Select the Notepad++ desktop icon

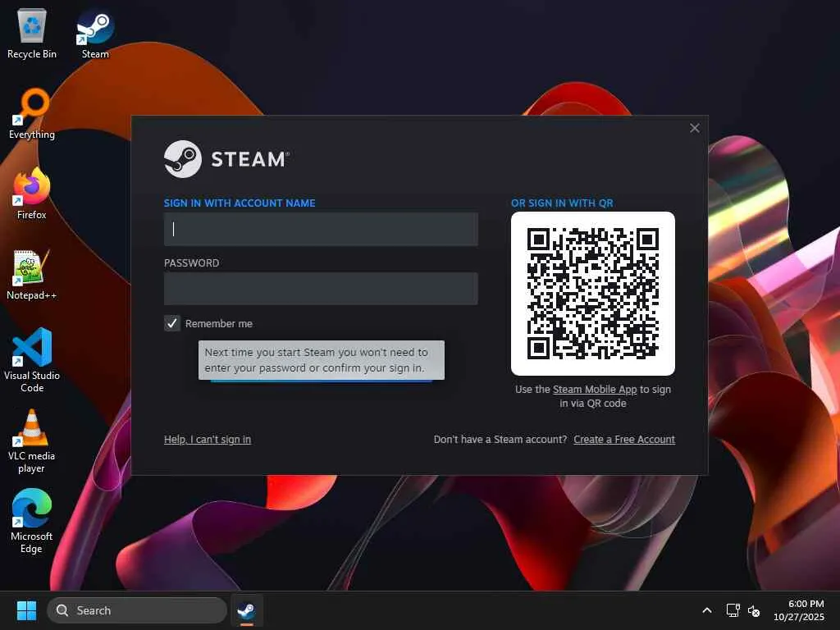(x=32, y=274)
